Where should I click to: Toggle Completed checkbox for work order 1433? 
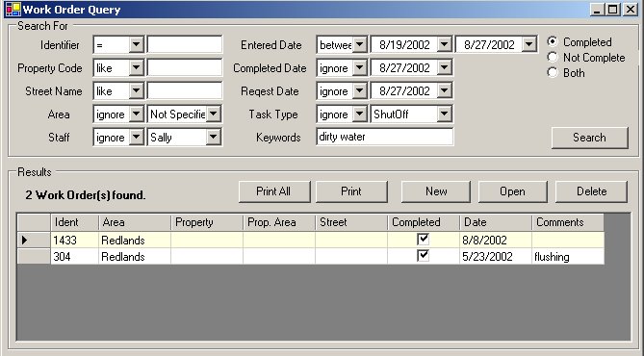pyautogui.click(x=423, y=239)
